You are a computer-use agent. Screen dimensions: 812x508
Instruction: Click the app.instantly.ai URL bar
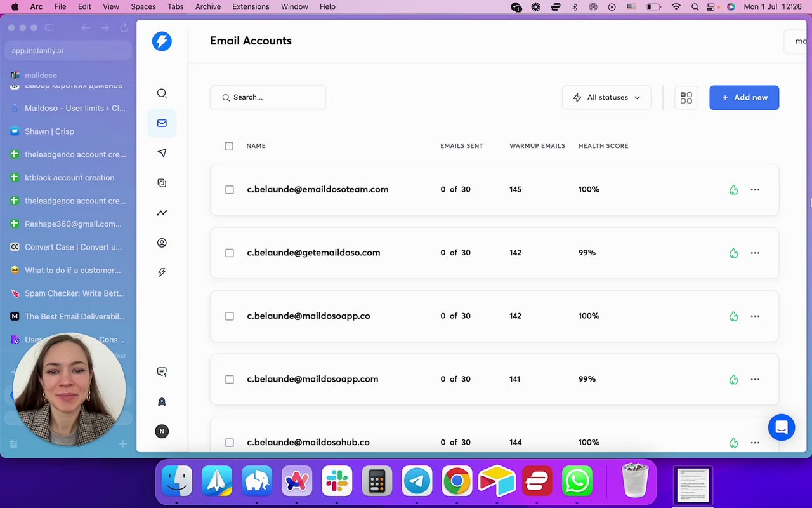click(x=69, y=51)
